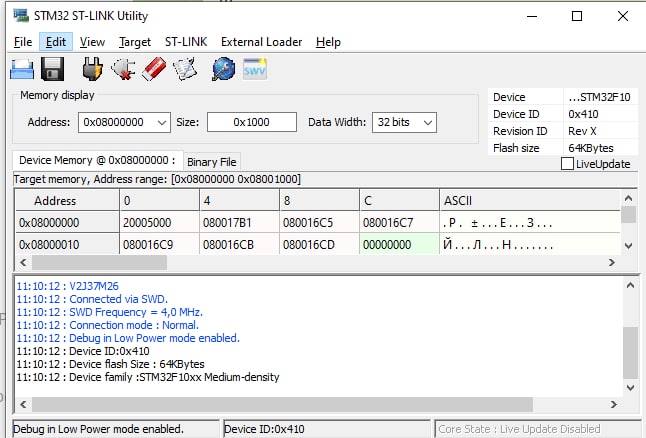Log panel: click the scroll right arrow
The height and width of the screenshot is (438, 646).
pyautogui.click(x=614, y=404)
